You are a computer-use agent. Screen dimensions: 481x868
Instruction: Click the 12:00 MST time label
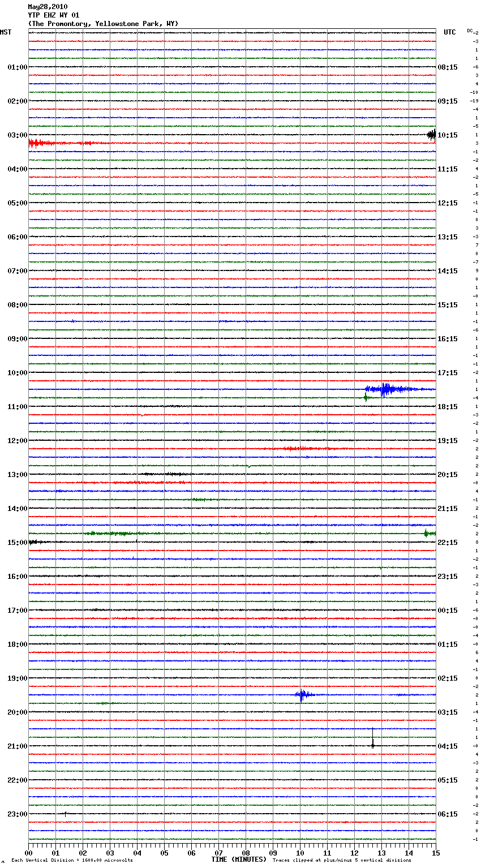tap(18, 441)
